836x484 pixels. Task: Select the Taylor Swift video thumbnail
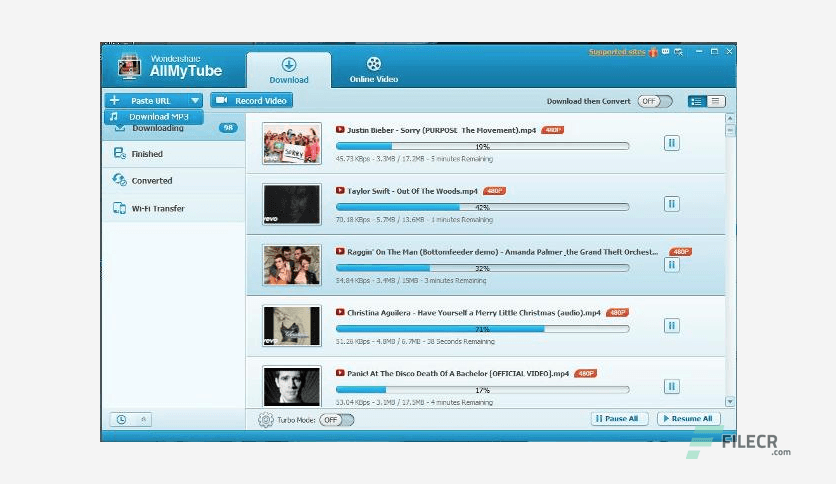coord(292,204)
